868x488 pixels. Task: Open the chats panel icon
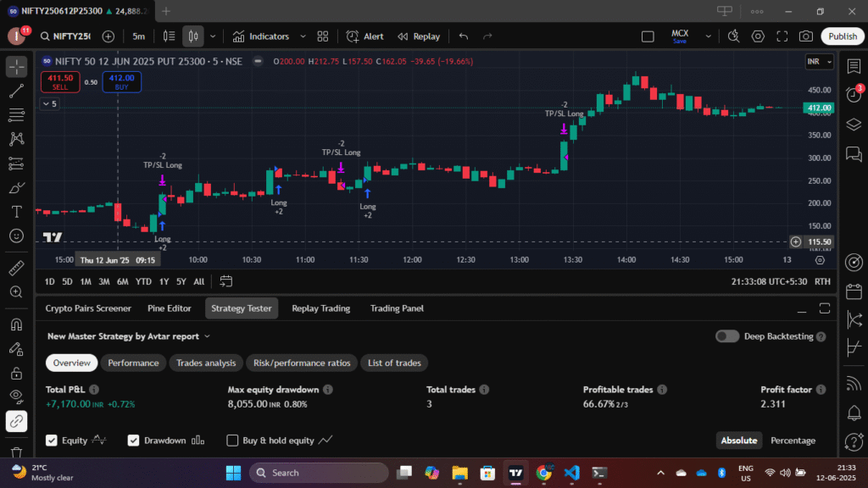[854, 154]
